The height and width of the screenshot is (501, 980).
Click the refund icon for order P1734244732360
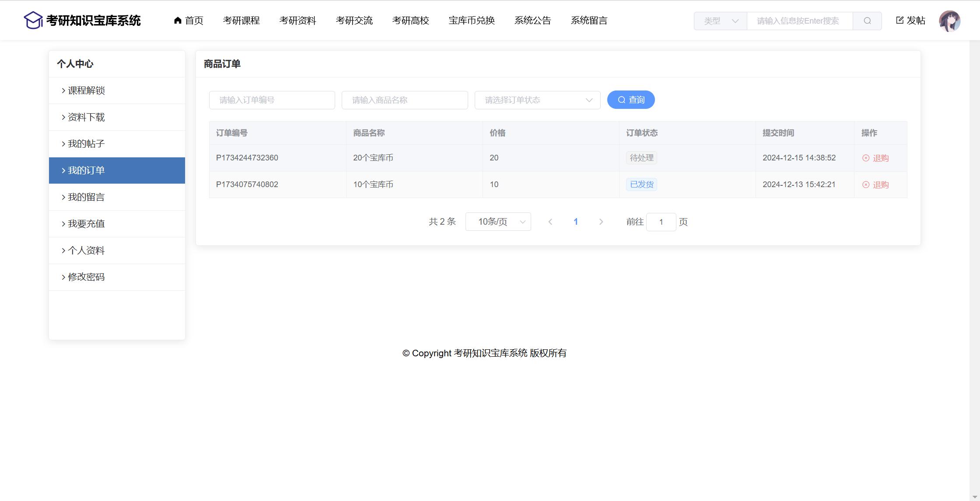point(866,158)
